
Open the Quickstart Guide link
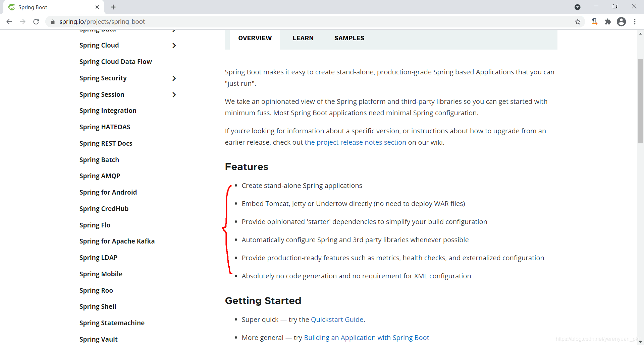coord(337,320)
